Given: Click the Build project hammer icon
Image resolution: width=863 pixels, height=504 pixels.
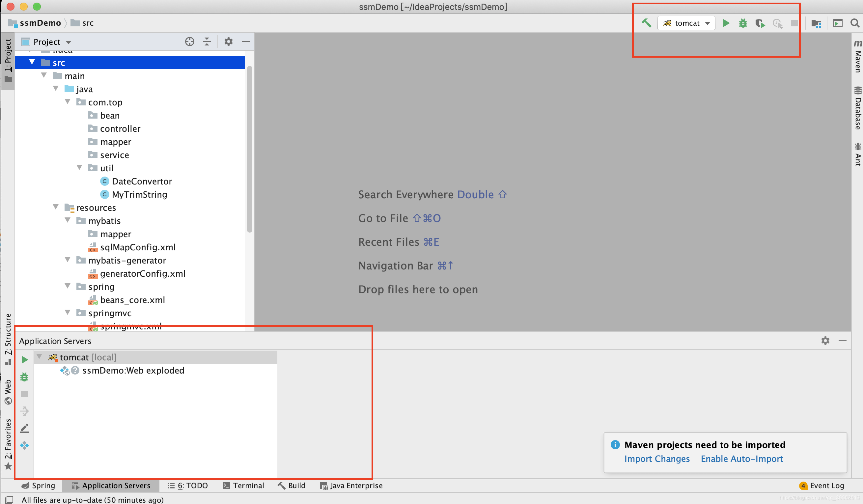Looking at the screenshot, I should tap(646, 23).
